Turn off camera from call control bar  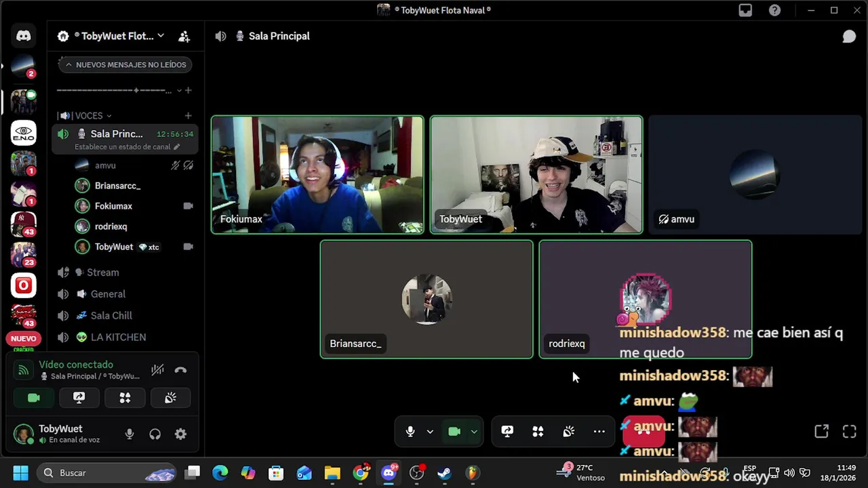tap(454, 432)
